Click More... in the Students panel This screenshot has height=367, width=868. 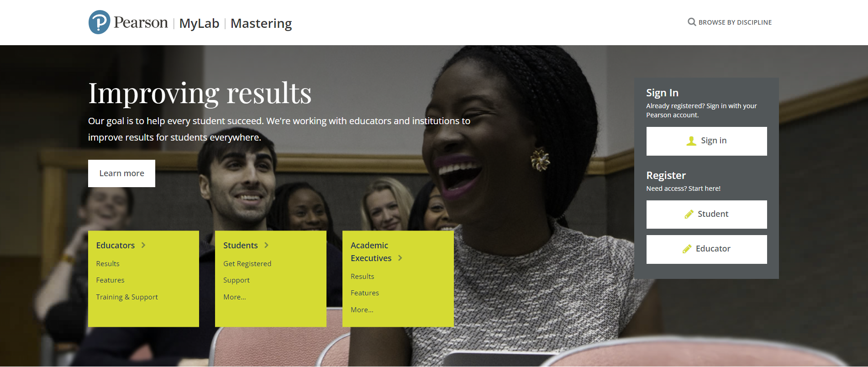coord(234,297)
